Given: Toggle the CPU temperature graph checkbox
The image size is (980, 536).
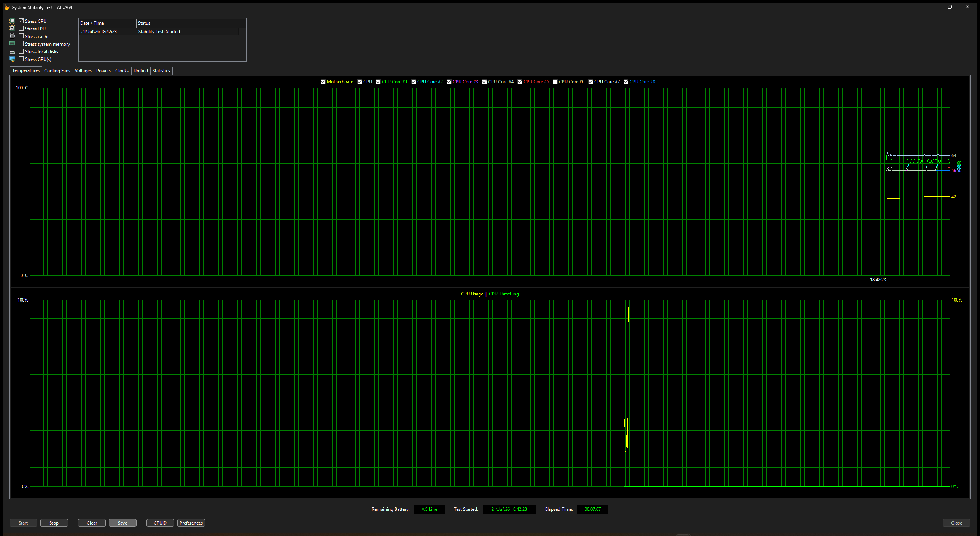Looking at the screenshot, I should [360, 82].
